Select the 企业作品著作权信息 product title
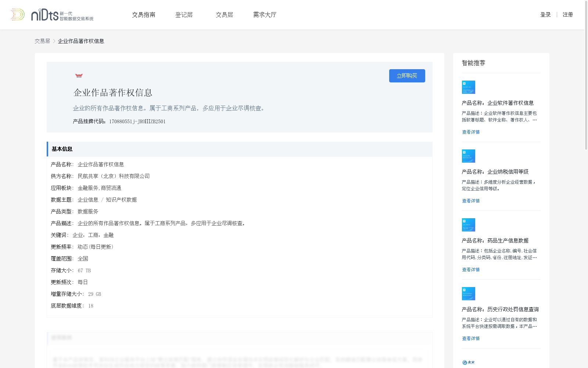588x368 pixels. (x=113, y=93)
